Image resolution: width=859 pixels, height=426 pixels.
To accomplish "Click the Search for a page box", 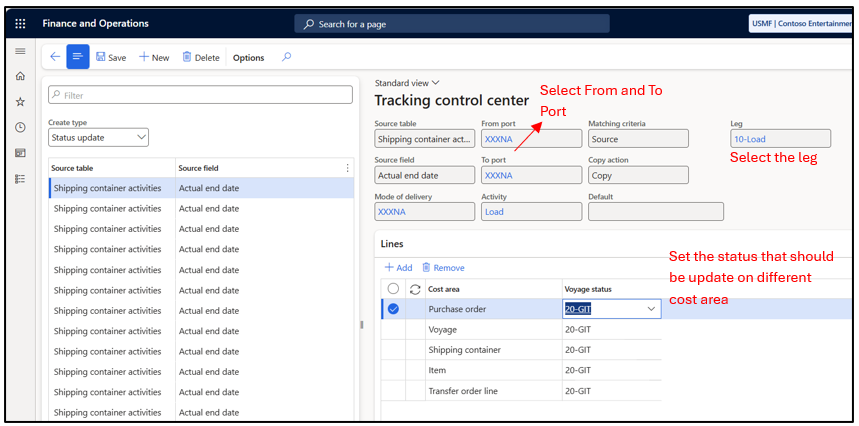I will coord(452,24).
